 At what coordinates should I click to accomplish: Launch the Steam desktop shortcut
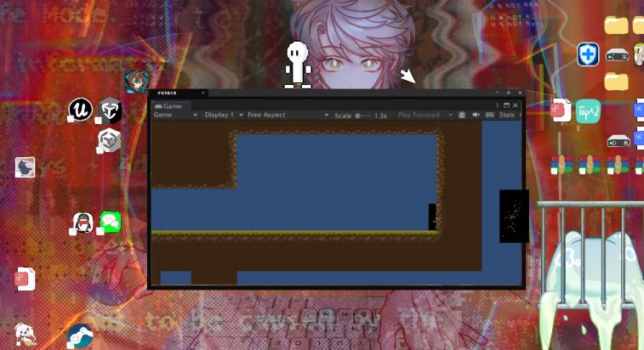[x=80, y=336]
